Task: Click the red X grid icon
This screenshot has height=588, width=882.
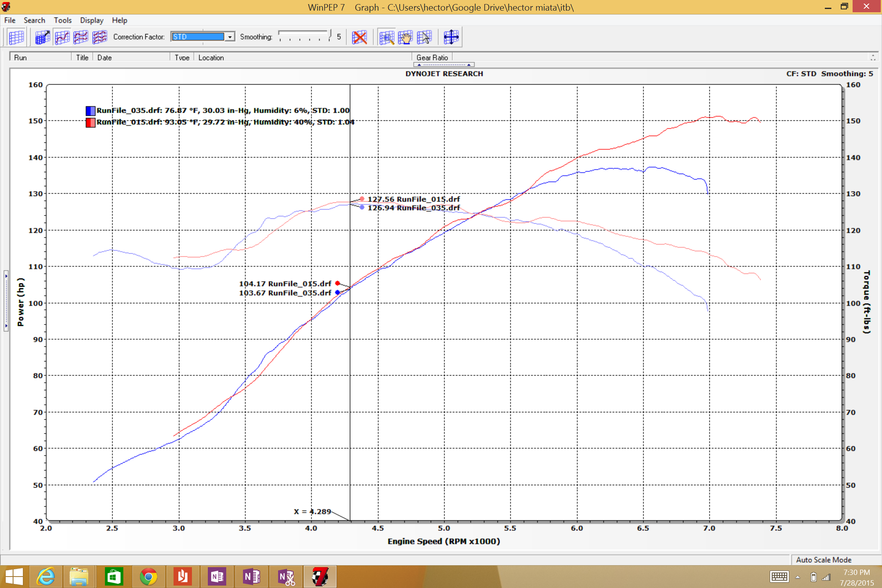Action: (359, 37)
